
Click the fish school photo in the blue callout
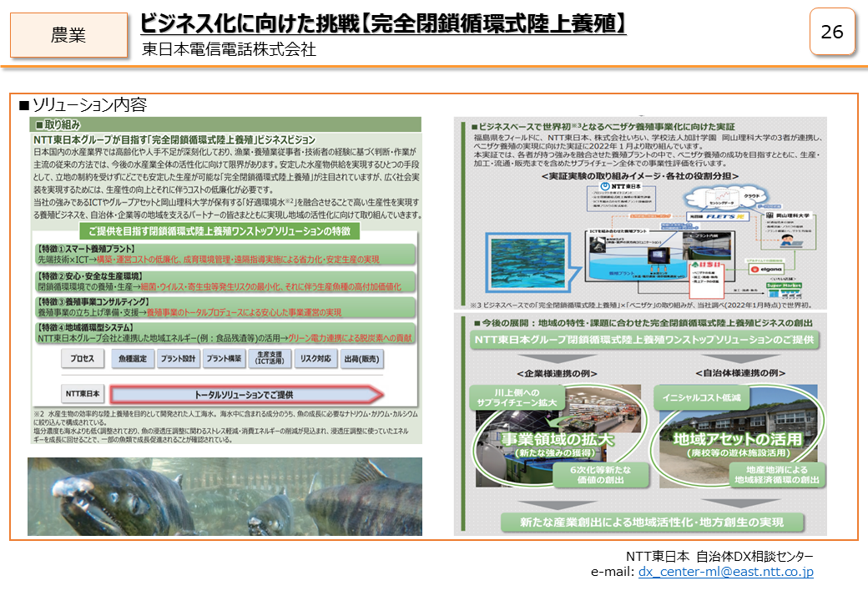pyautogui.click(x=527, y=262)
